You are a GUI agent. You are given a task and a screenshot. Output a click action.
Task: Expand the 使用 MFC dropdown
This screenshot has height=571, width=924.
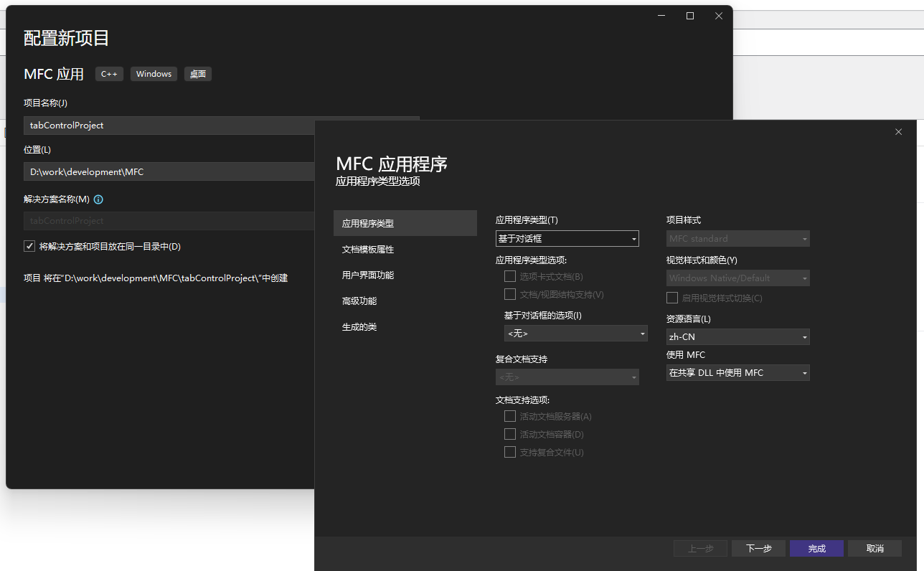click(x=737, y=373)
